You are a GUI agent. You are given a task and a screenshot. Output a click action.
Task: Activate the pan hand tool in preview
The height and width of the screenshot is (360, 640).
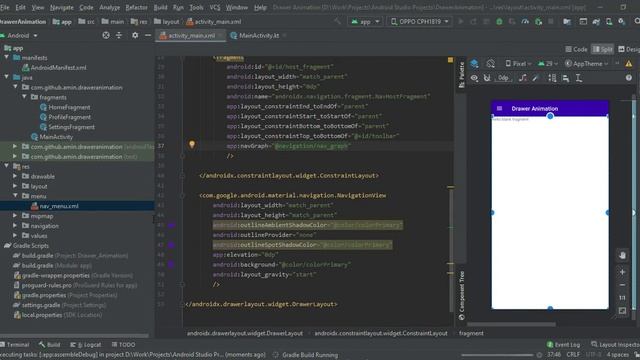tap(622, 256)
